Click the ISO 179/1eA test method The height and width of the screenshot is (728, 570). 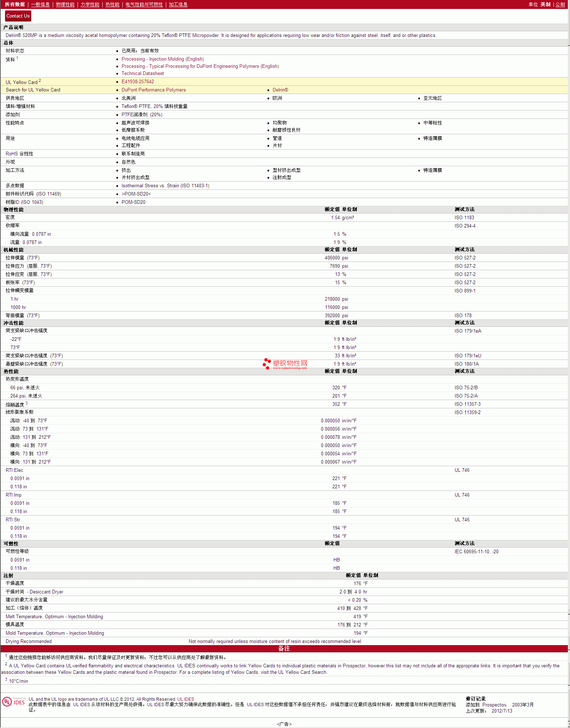[x=468, y=331]
